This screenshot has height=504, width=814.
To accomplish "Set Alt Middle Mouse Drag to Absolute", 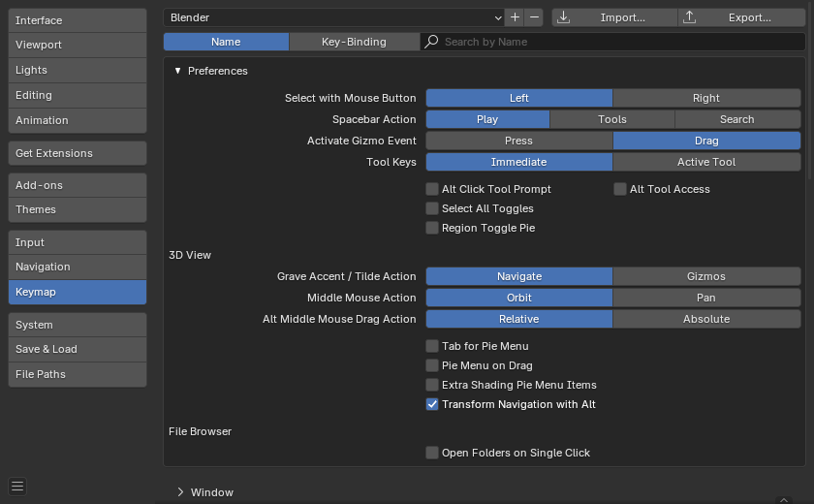I will click(706, 319).
